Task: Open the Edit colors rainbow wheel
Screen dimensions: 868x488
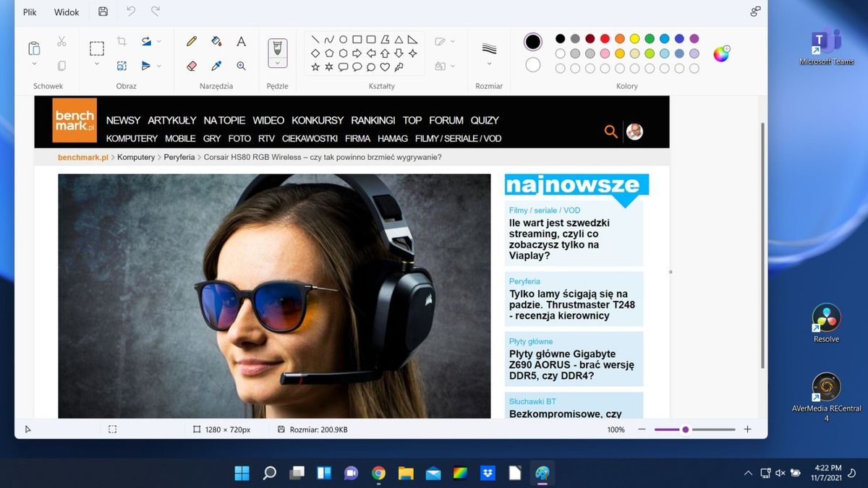Action: [721, 53]
